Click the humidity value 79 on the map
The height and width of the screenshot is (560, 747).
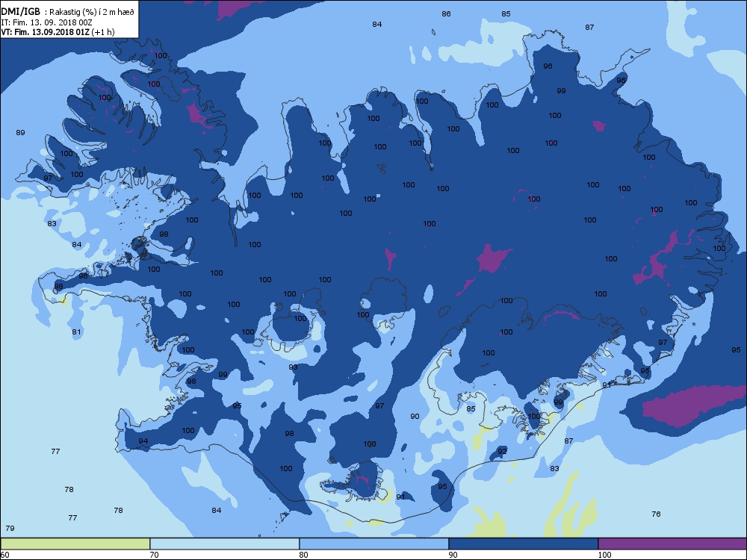[10, 528]
